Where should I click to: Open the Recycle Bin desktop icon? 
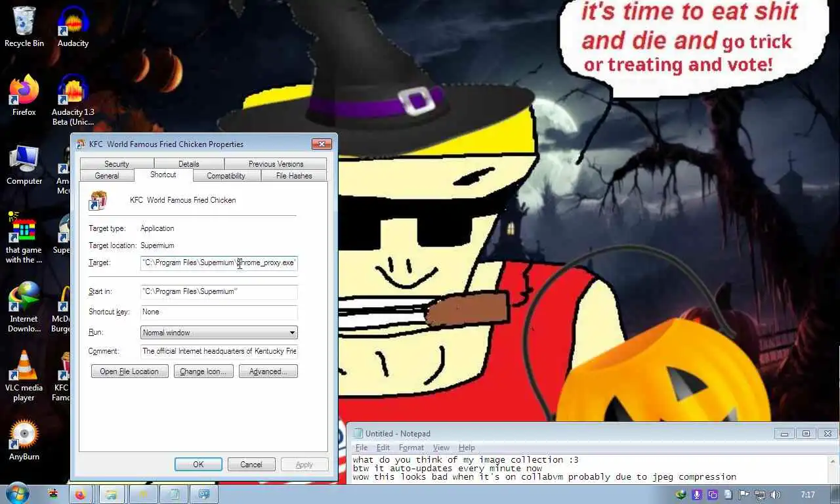[x=24, y=26]
